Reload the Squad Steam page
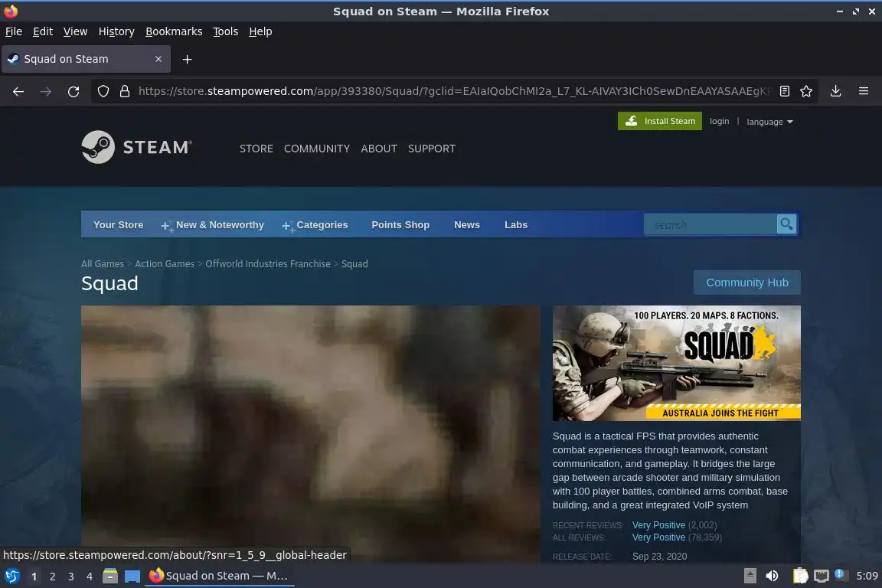Screen dimensions: 882x588 73,92
